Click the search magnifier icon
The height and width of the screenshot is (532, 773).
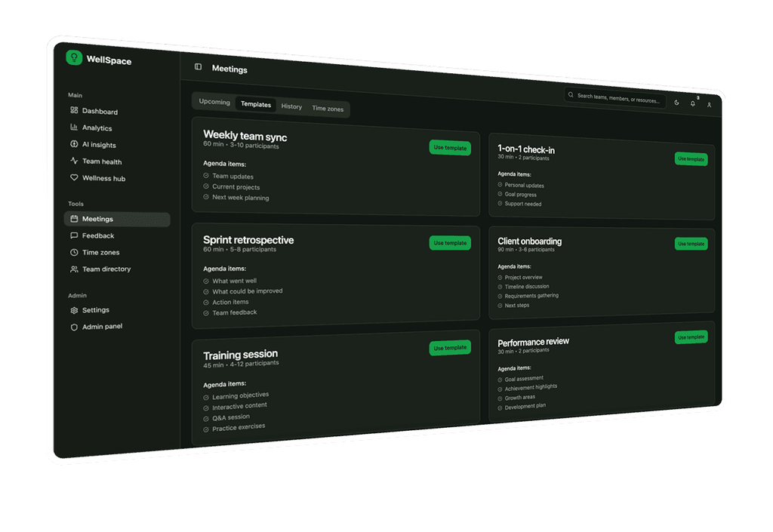[571, 94]
